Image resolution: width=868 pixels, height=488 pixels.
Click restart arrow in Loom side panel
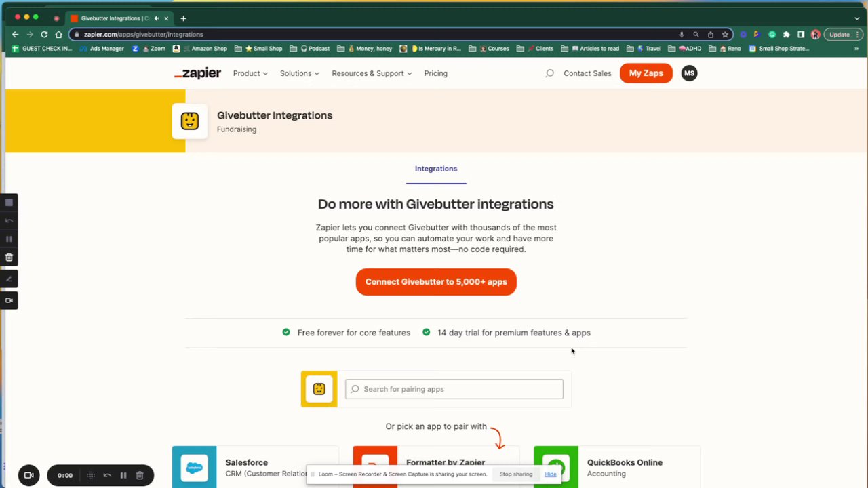coord(9,221)
